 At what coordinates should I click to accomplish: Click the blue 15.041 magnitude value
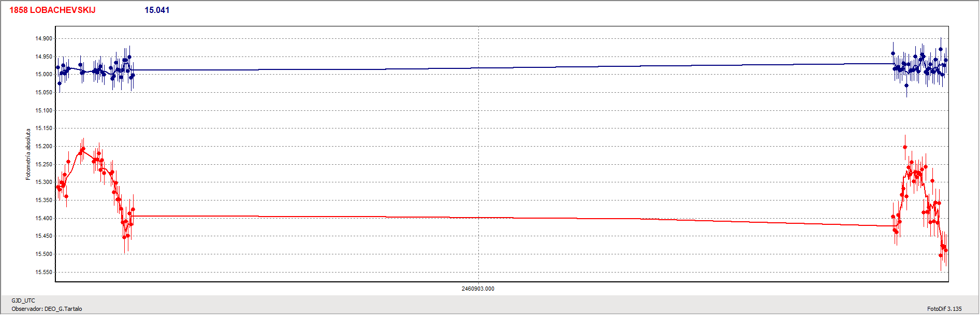click(x=157, y=10)
